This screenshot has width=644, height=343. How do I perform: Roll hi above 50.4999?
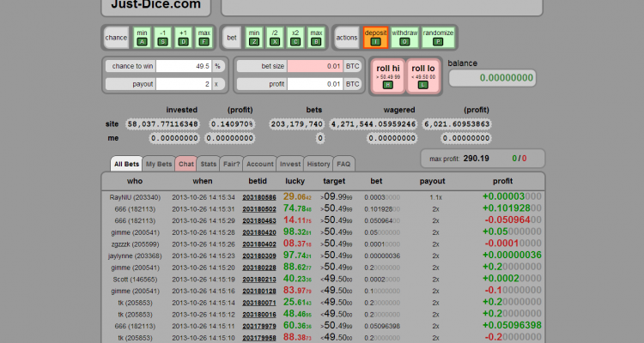[388, 76]
